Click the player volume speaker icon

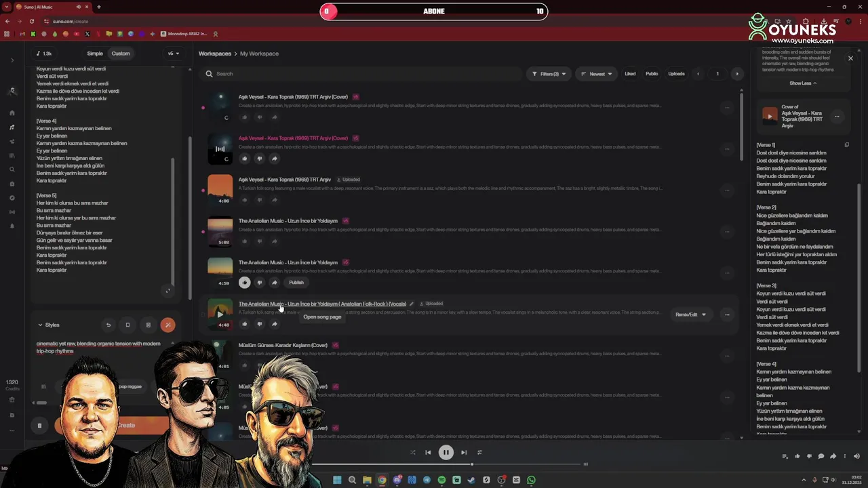pyautogui.click(x=856, y=456)
